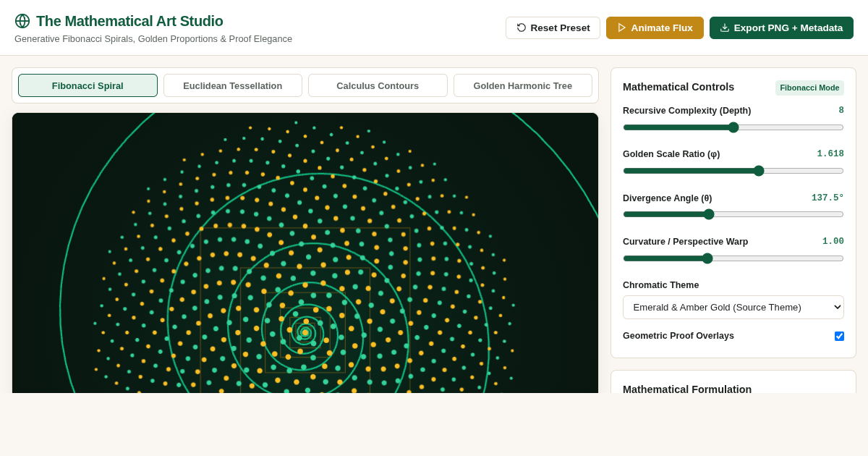This screenshot has width=868, height=456.
Task: Switch to Golden Harmonic Tree tab
Action: pyautogui.click(x=523, y=85)
